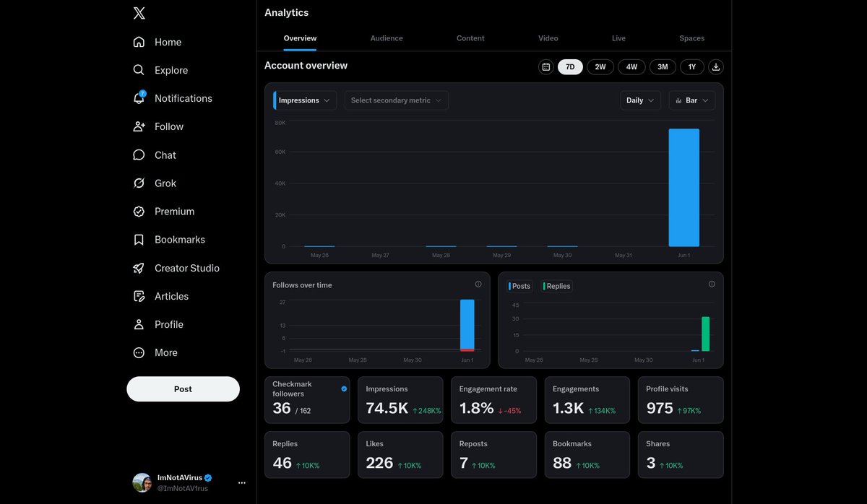Show info for Posts and Replies chart
This screenshot has width=867, height=504.
(x=712, y=284)
